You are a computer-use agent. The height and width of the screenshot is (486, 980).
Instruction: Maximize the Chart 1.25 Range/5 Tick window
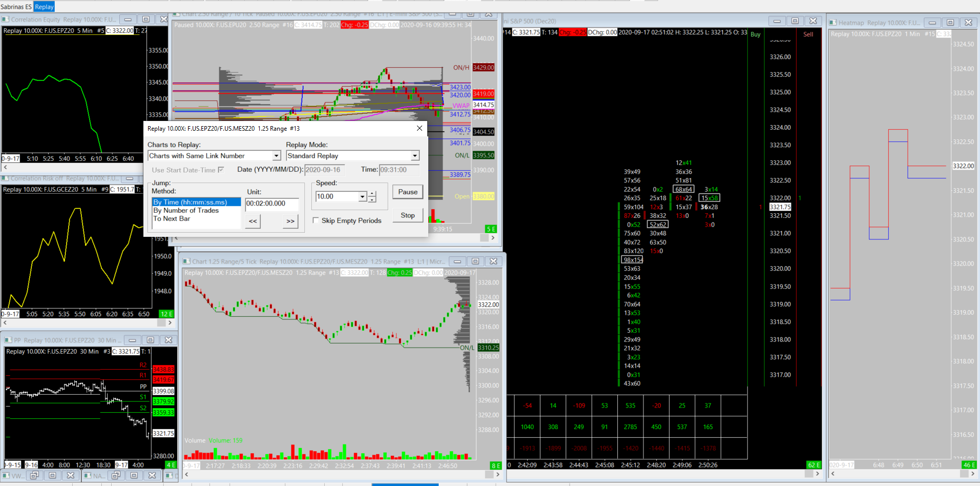pyautogui.click(x=475, y=261)
